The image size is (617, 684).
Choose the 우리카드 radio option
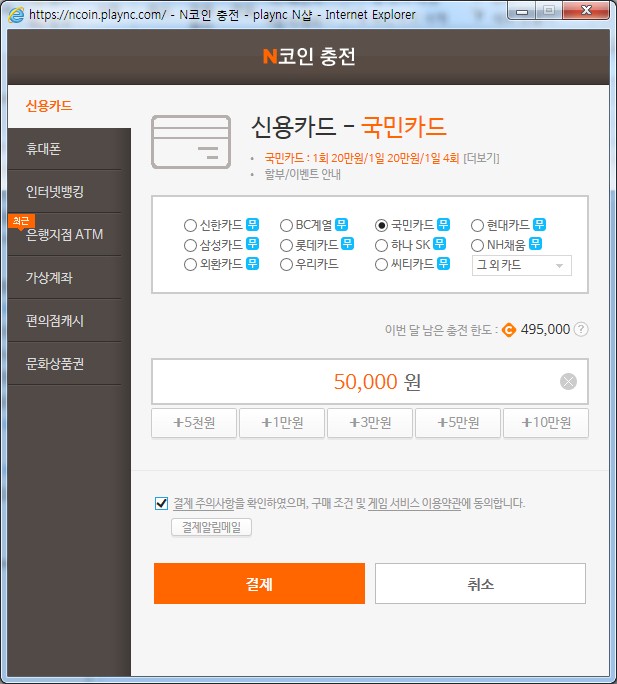click(286, 265)
